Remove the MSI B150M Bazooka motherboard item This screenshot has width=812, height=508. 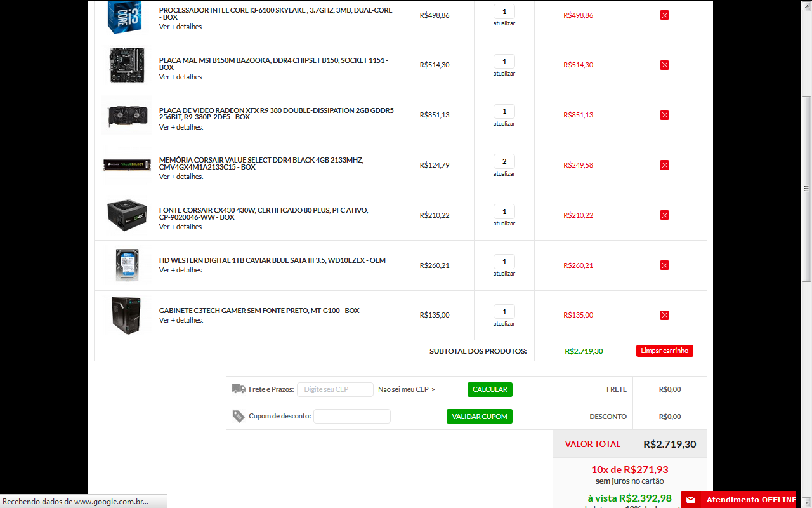pyautogui.click(x=664, y=65)
